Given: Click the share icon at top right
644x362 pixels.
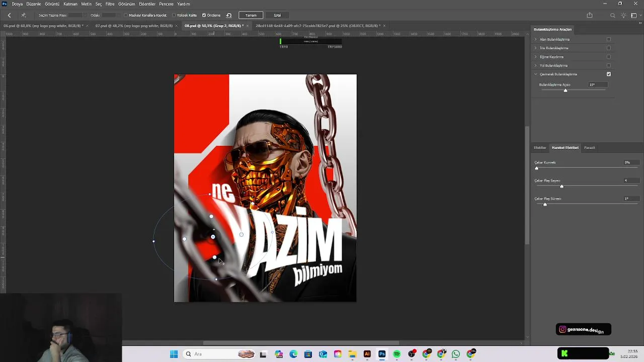Looking at the screenshot, I should (x=590, y=15).
